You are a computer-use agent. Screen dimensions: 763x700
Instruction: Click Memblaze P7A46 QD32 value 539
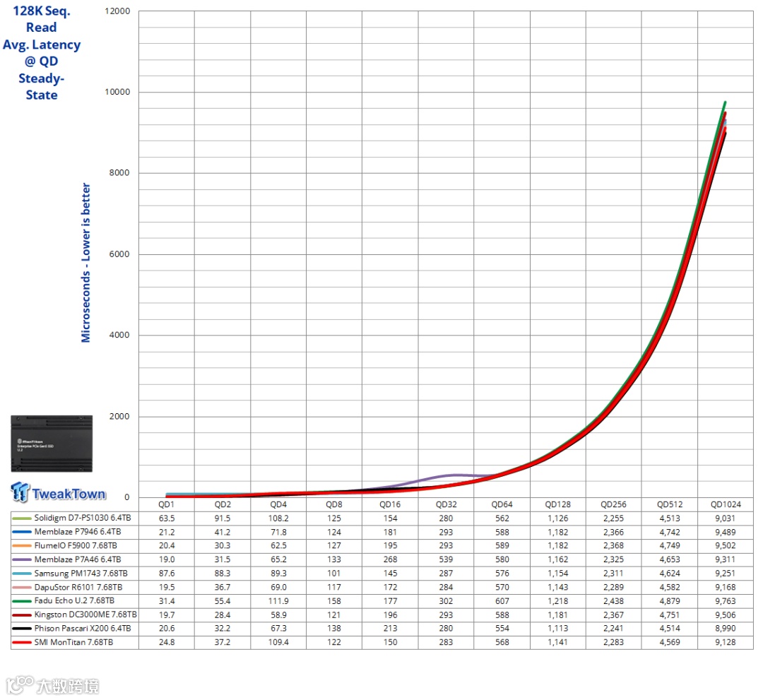(x=446, y=559)
